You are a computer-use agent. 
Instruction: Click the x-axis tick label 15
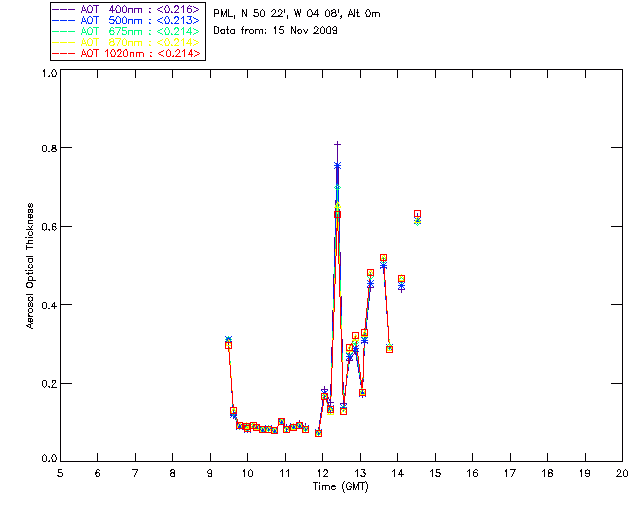click(435, 473)
